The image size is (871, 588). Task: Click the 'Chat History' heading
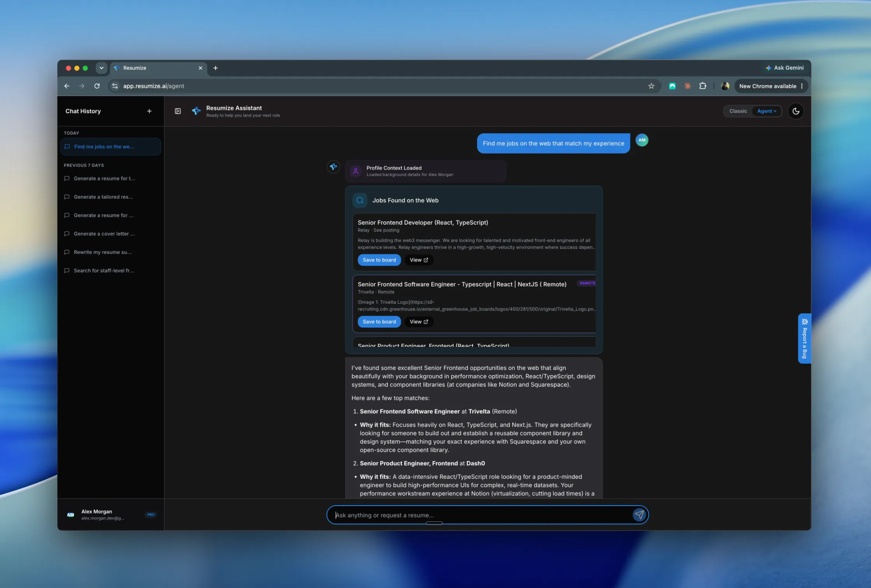click(x=83, y=111)
